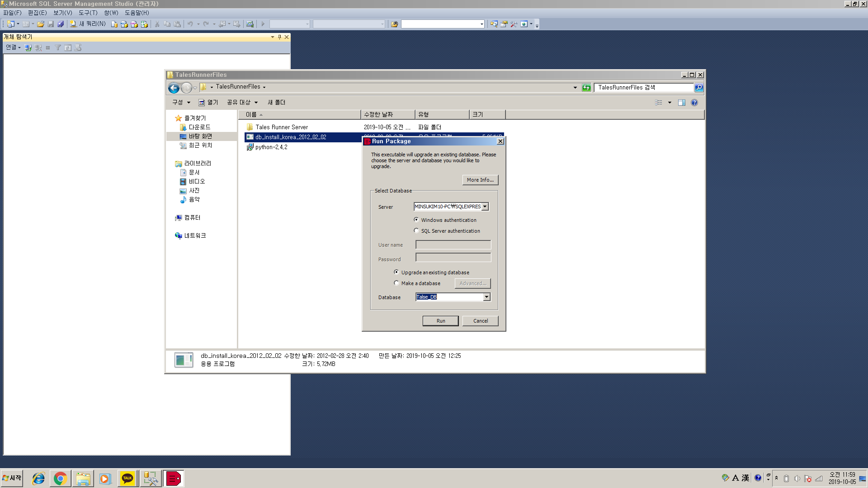Click the Analysis Services MDX query icon
The image size is (868, 488).
pyautogui.click(x=124, y=24)
